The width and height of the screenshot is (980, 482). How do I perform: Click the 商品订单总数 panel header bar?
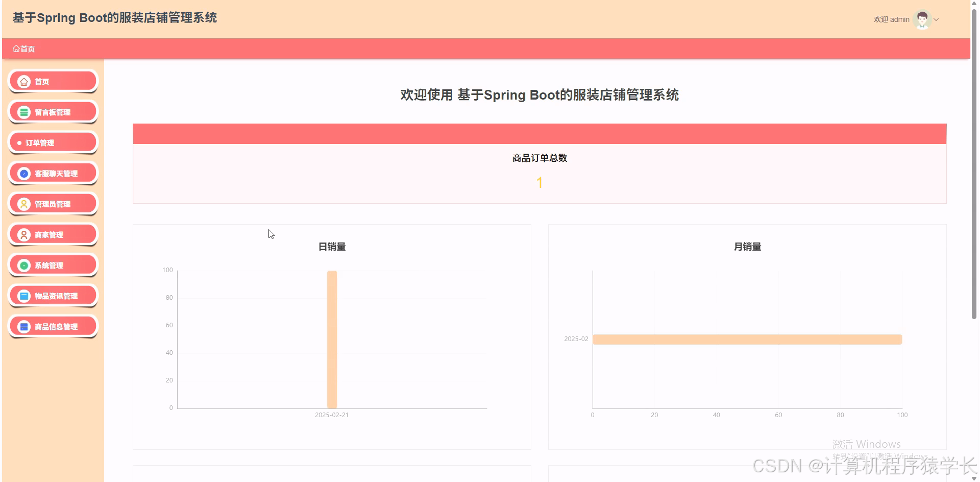pos(539,133)
